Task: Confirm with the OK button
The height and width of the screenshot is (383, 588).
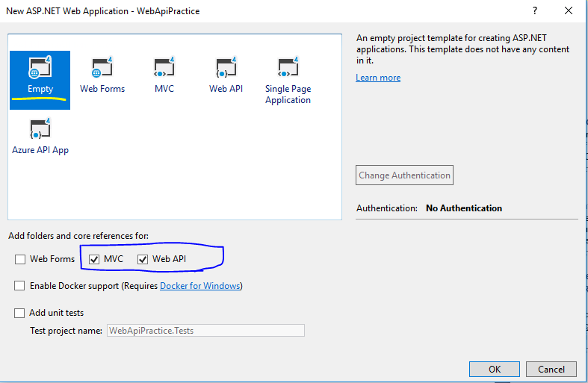Action: (x=495, y=369)
